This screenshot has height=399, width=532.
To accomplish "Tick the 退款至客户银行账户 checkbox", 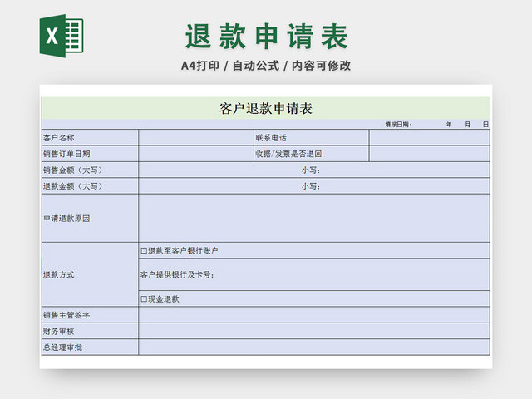I will pyautogui.click(x=144, y=251).
